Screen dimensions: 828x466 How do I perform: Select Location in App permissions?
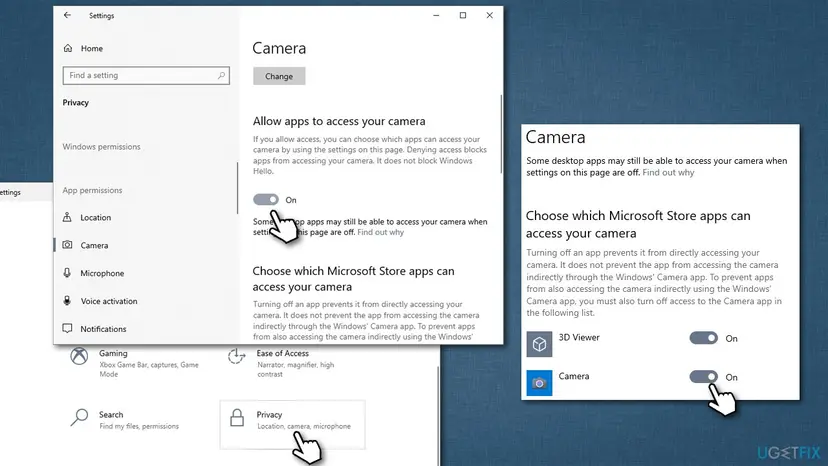[x=96, y=217]
